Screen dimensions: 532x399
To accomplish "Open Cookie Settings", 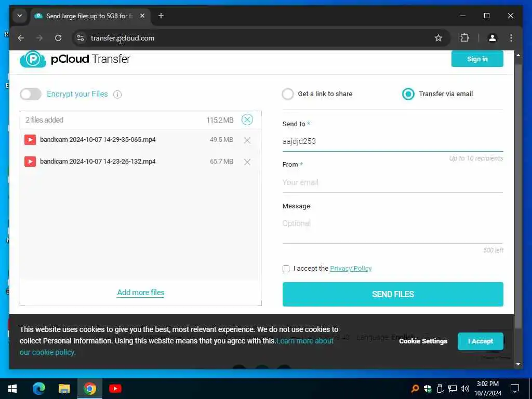I will pyautogui.click(x=423, y=341).
